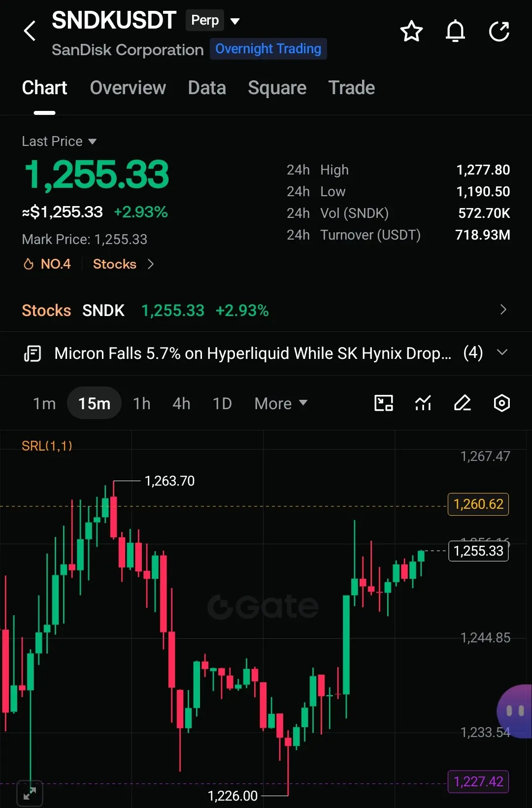532x808 pixels.
Task: Tap the Mark Price: 1,255.33 text
Action: (85, 240)
